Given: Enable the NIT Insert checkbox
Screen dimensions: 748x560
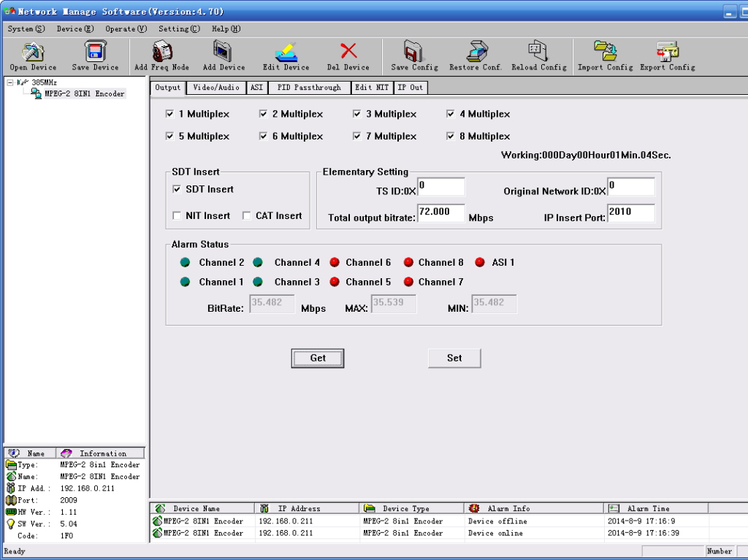Looking at the screenshot, I should click(x=177, y=215).
